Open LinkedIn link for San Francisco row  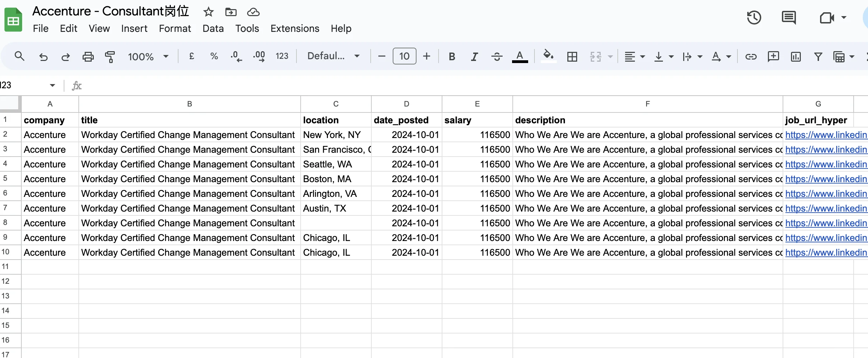826,150
